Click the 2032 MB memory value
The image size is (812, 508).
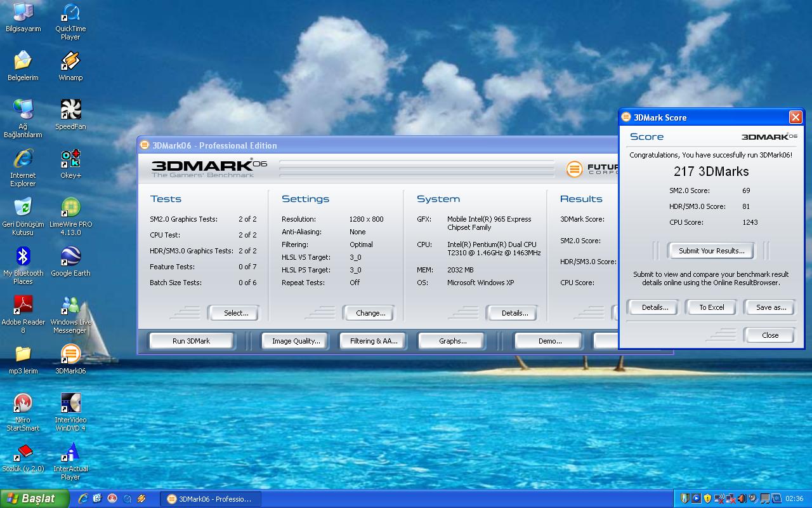(x=461, y=270)
